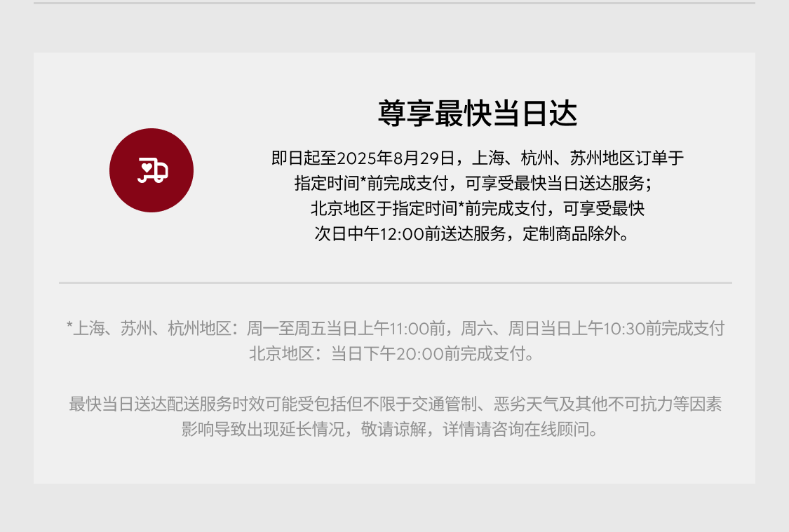Select the heading 尊享最快当日达
The height and width of the screenshot is (532, 789).
point(478,113)
